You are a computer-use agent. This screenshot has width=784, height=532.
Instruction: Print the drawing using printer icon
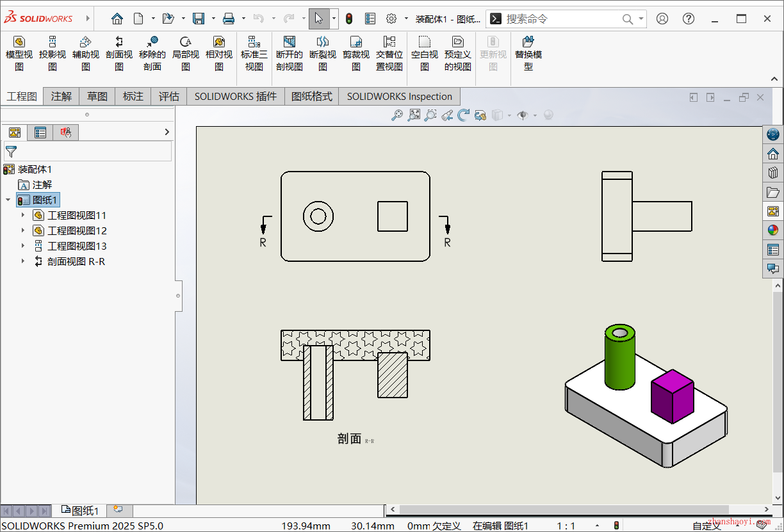point(229,19)
